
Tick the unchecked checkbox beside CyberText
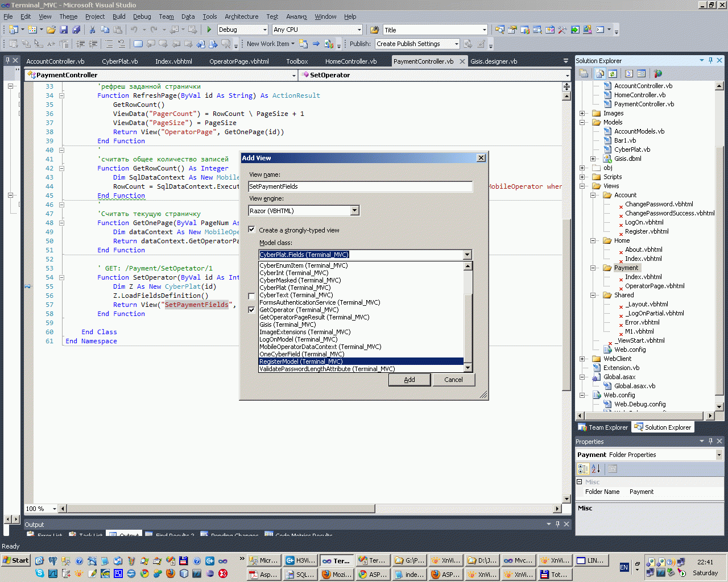pos(252,296)
